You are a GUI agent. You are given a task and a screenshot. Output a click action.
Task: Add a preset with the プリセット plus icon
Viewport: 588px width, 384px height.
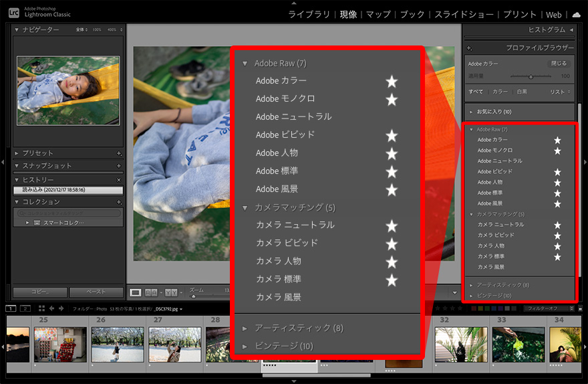pos(119,154)
